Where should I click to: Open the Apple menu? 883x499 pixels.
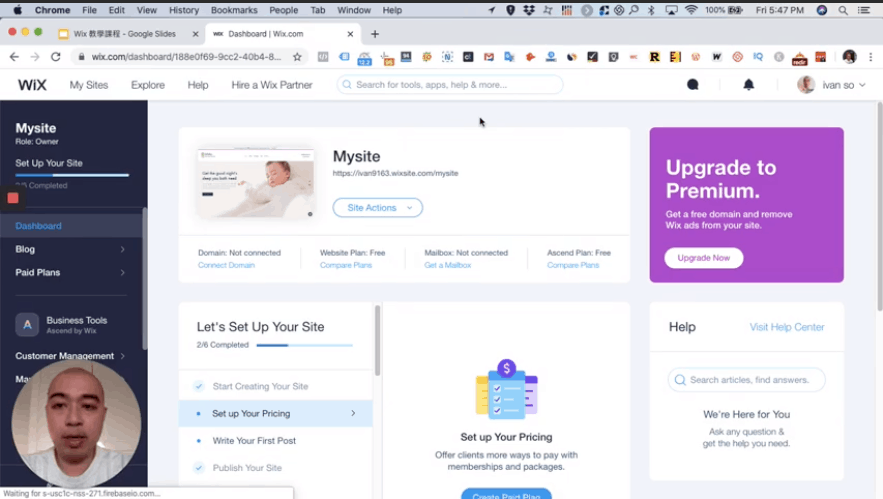pyautogui.click(x=17, y=10)
